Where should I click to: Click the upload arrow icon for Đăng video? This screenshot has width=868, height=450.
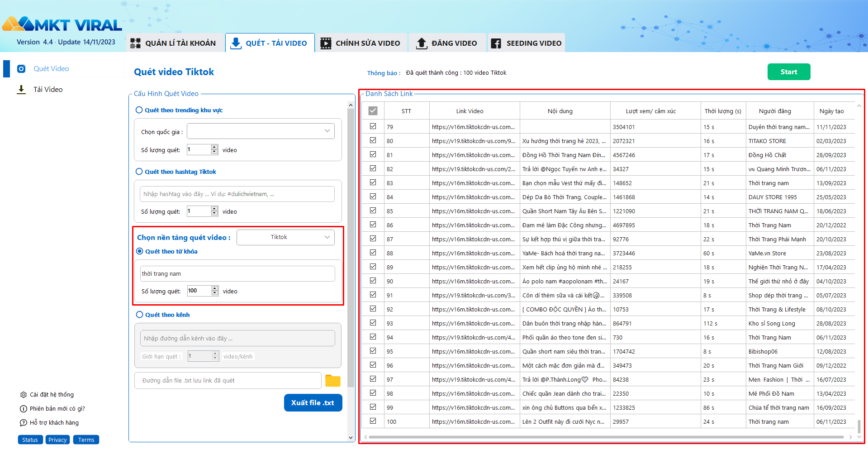click(422, 43)
